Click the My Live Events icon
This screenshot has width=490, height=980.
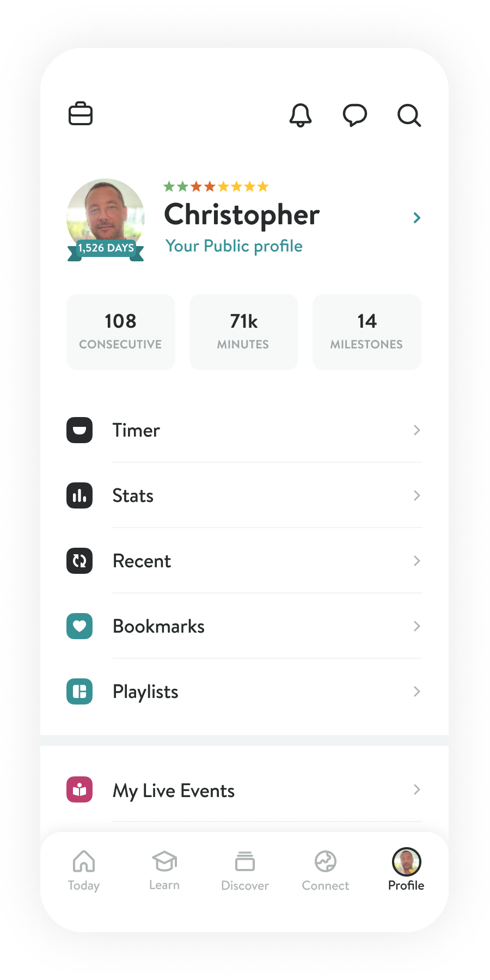[x=79, y=789]
